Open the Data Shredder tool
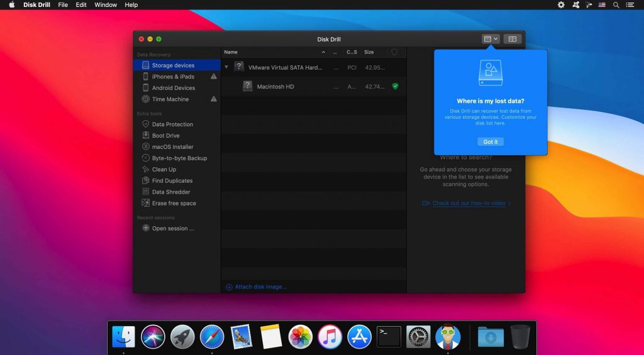This screenshot has width=644, height=355. click(x=170, y=192)
